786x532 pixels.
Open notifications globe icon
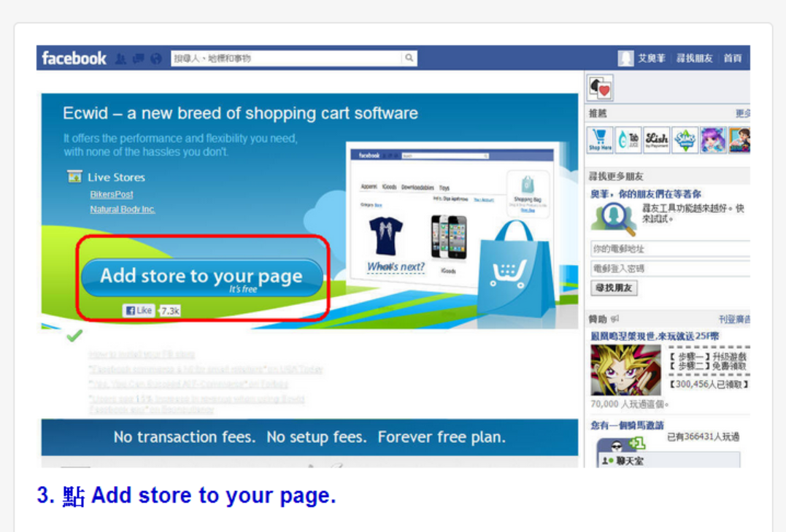pyautogui.click(x=156, y=58)
